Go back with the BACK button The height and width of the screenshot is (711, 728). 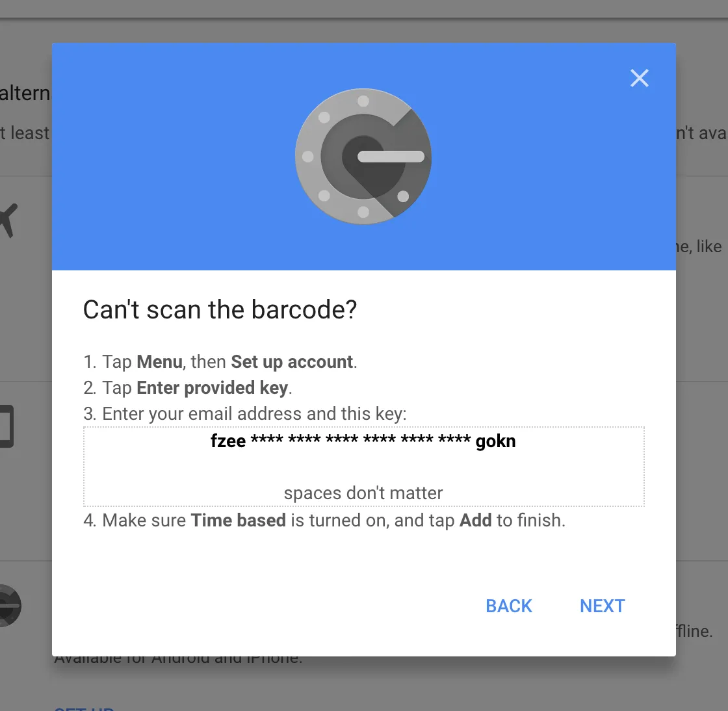508,606
